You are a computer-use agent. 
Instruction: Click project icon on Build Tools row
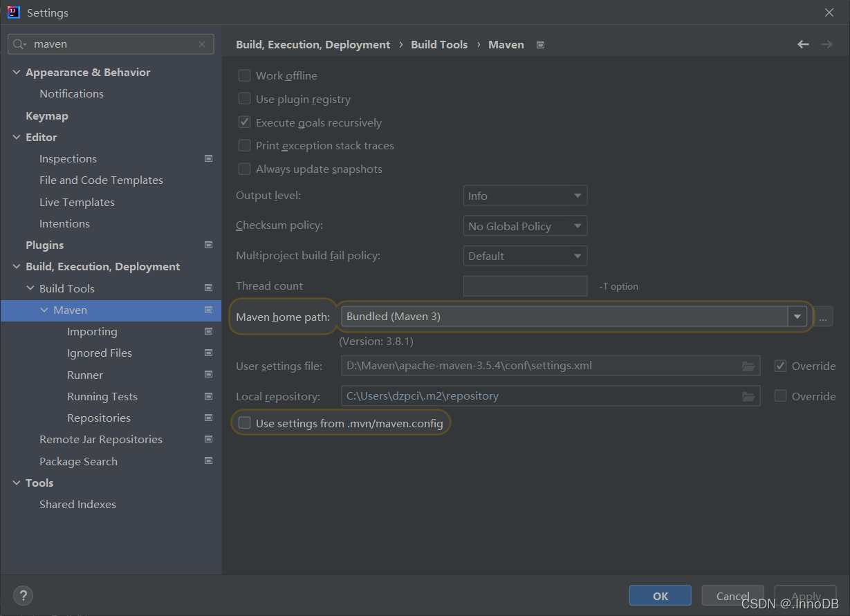(208, 288)
